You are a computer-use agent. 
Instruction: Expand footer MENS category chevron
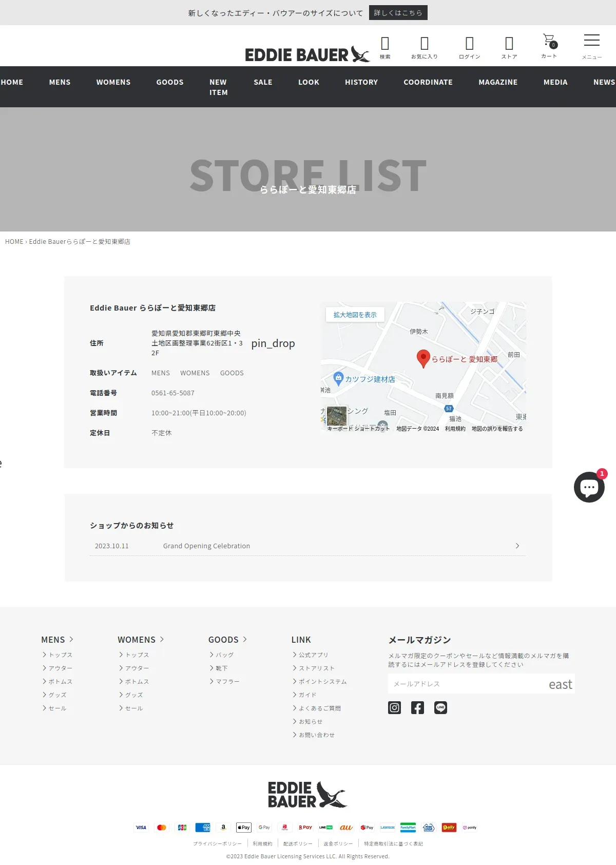pyautogui.click(x=71, y=639)
